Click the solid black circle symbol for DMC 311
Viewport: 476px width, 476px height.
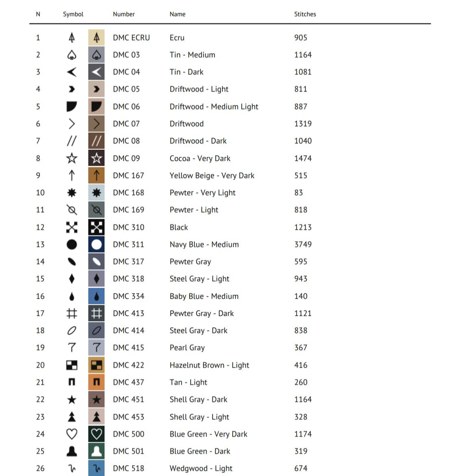(72, 244)
